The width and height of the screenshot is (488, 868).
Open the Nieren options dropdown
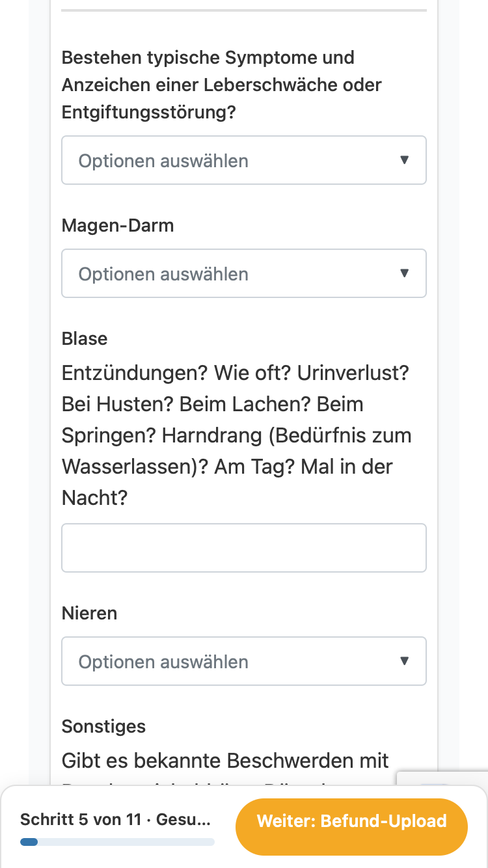(x=244, y=661)
